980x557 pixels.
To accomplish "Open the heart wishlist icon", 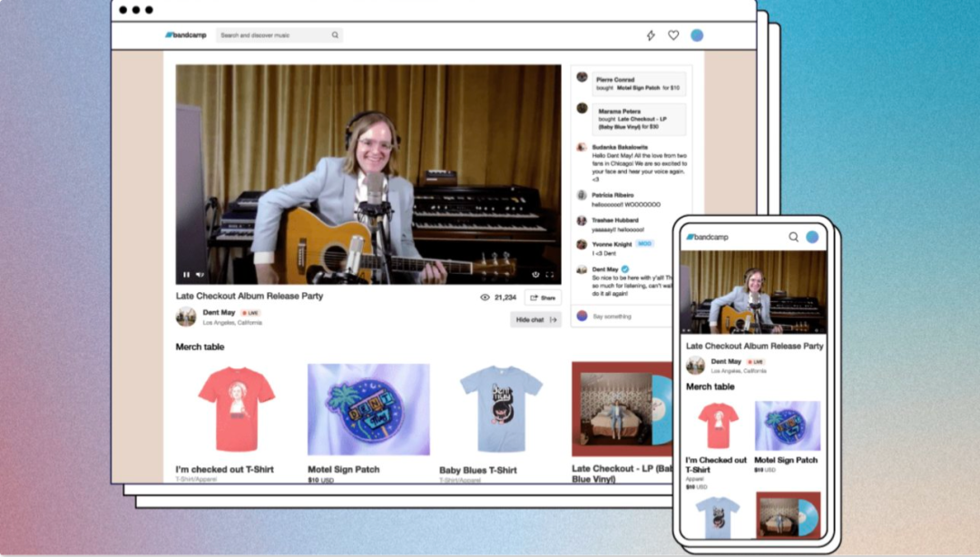I will [x=673, y=35].
